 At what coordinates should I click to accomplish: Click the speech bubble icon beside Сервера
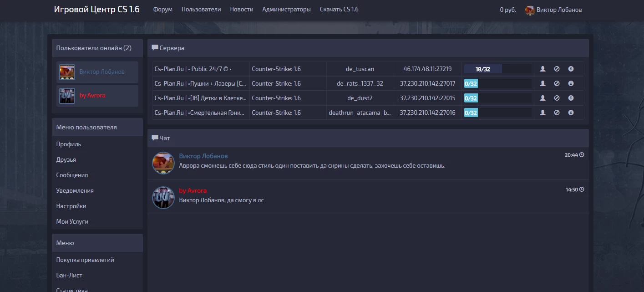[x=155, y=47]
